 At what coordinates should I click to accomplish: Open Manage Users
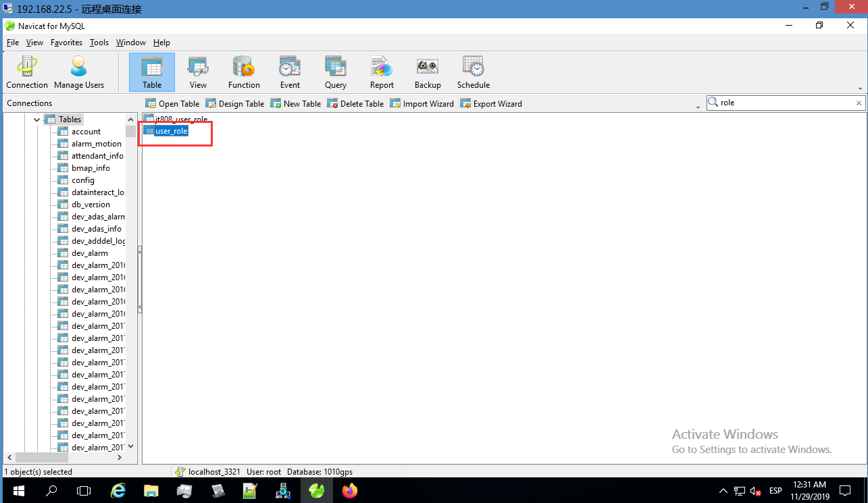pos(79,72)
